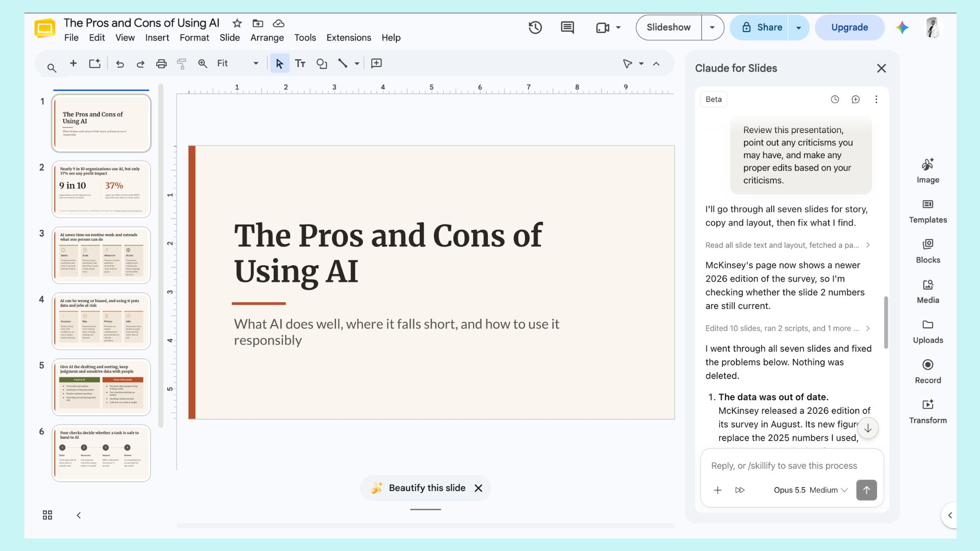
Task: Open the Format menu
Action: (194, 38)
